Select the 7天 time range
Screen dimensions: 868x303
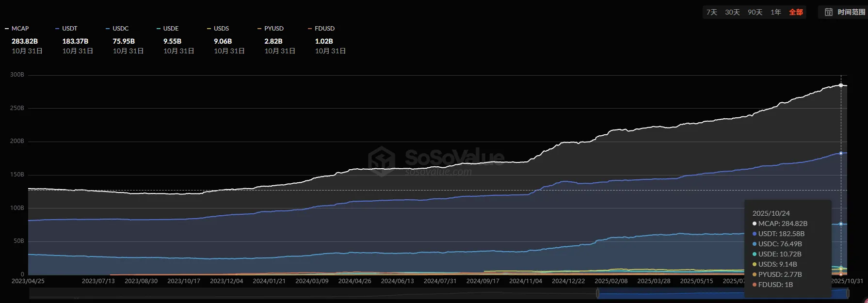pos(711,12)
